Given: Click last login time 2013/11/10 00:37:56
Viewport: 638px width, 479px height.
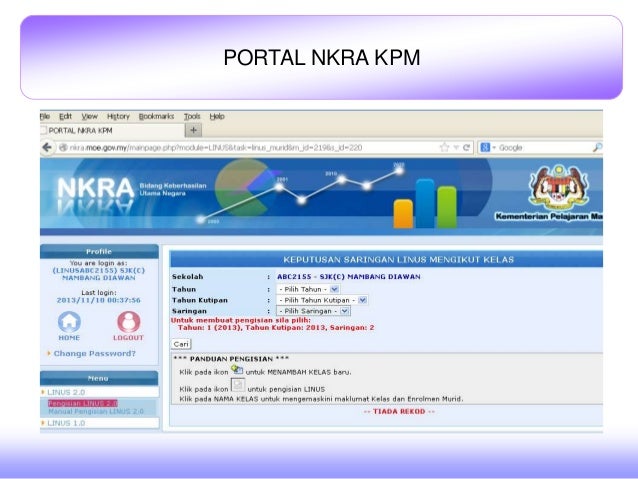Looking at the screenshot, I should (98, 300).
